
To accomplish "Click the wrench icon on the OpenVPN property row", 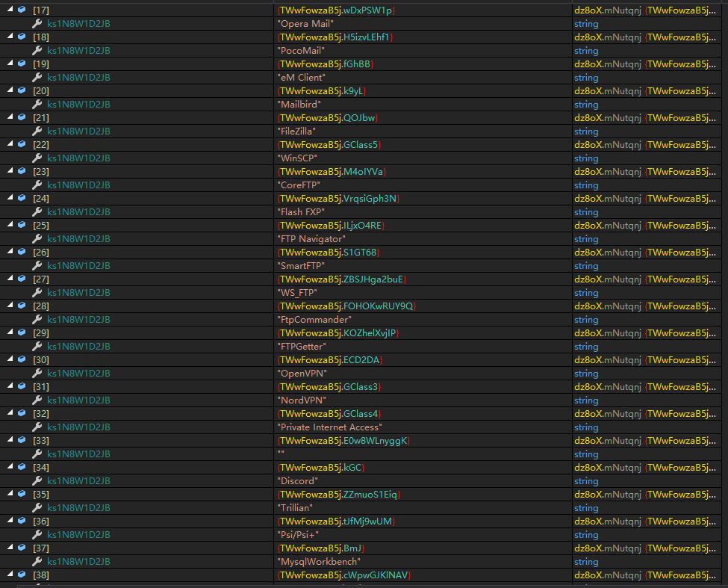I will [37, 374].
